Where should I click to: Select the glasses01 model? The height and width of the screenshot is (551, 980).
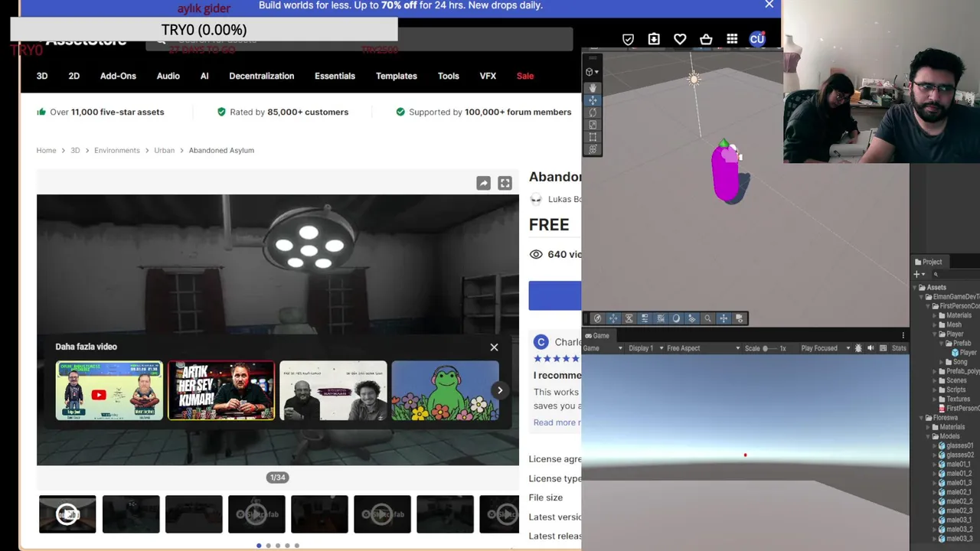(956, 445)
